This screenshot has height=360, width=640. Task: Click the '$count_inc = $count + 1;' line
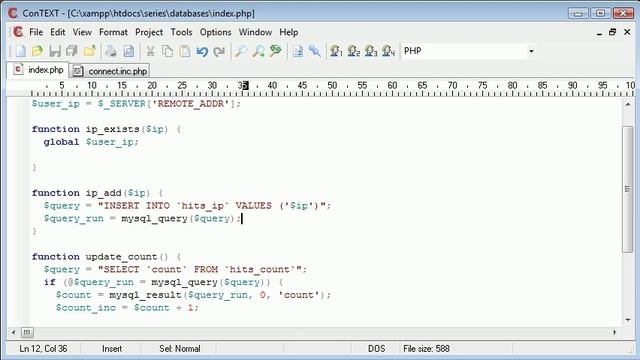click(127, 308)
